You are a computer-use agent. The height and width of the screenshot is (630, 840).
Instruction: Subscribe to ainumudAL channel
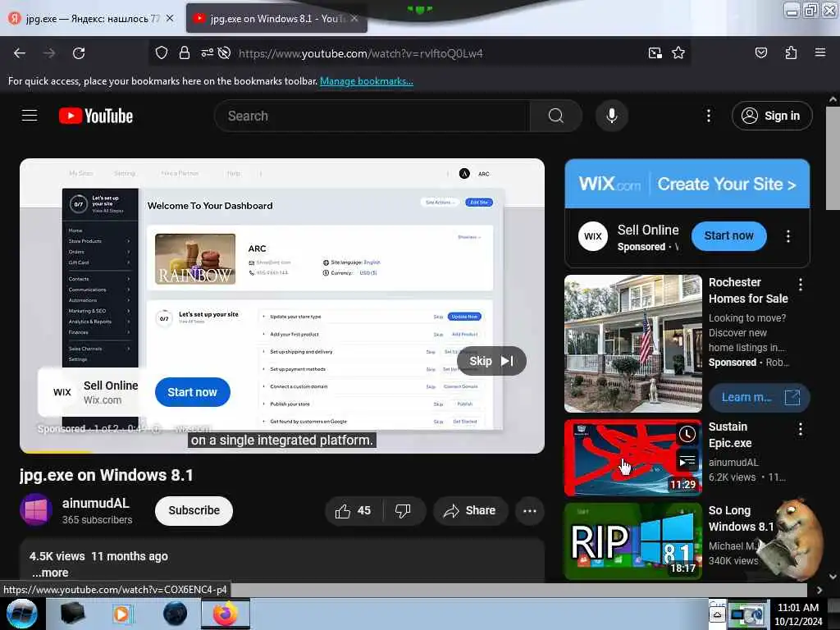(x=194, y=510)
